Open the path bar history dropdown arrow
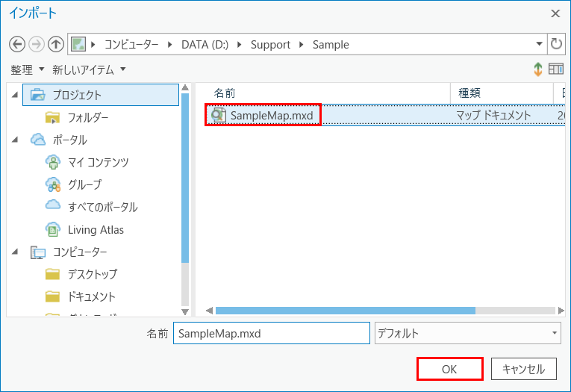This screenshot has height=392, width=571. 540,44
